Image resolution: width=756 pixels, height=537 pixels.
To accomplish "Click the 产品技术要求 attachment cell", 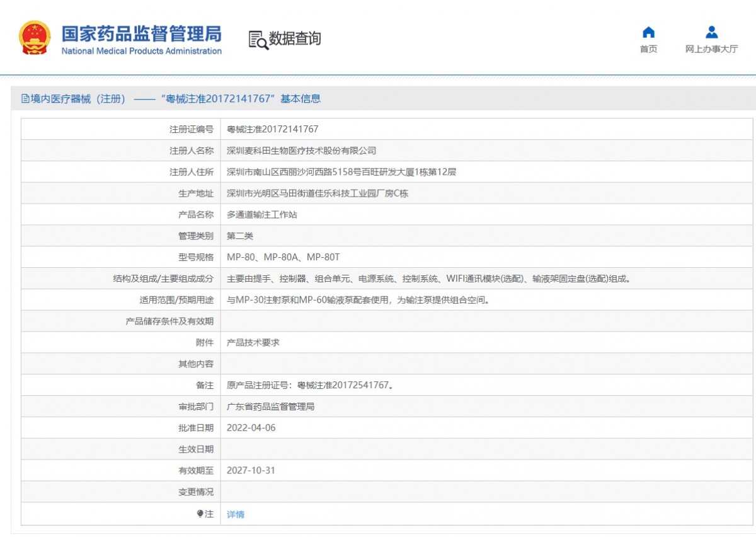I will click(253, 342).
